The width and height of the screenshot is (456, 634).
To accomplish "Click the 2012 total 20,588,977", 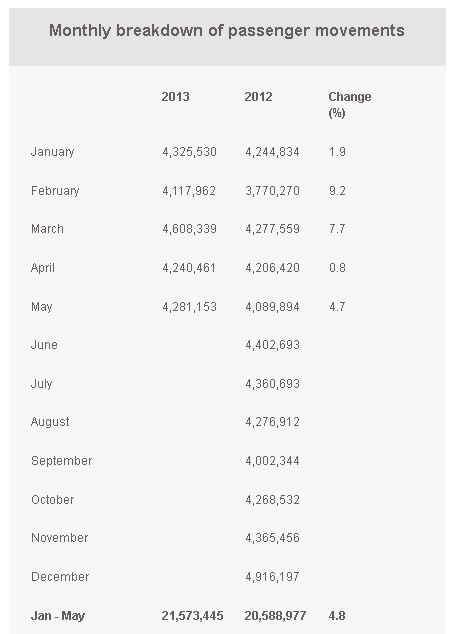I will pos(275,616).
